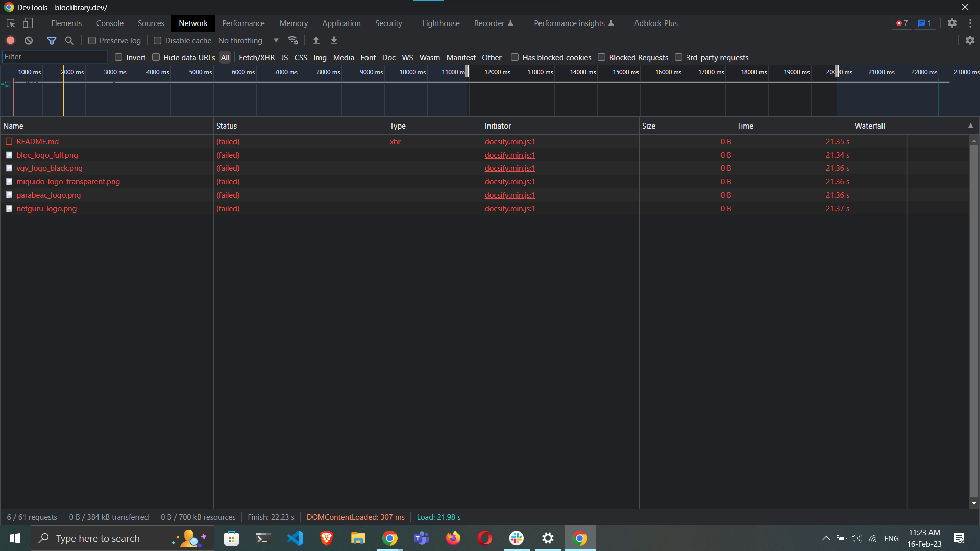The image size is (980, 551).
Task: Open the issues notification counter
Action: 924,23
